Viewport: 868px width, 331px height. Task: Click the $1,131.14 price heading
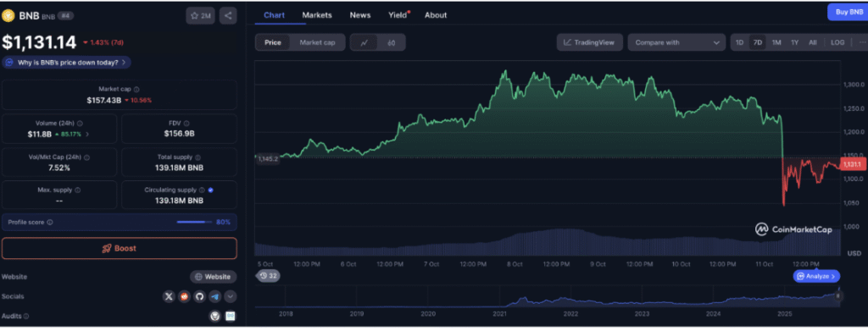[x=39, y=42]
